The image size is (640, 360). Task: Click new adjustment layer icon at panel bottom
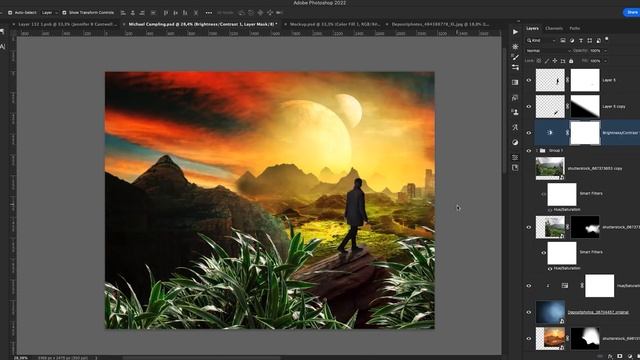[629, 356]
